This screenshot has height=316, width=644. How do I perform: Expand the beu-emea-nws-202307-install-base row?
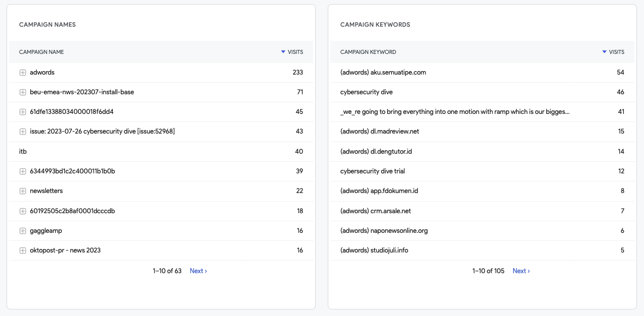pos(23,92)
